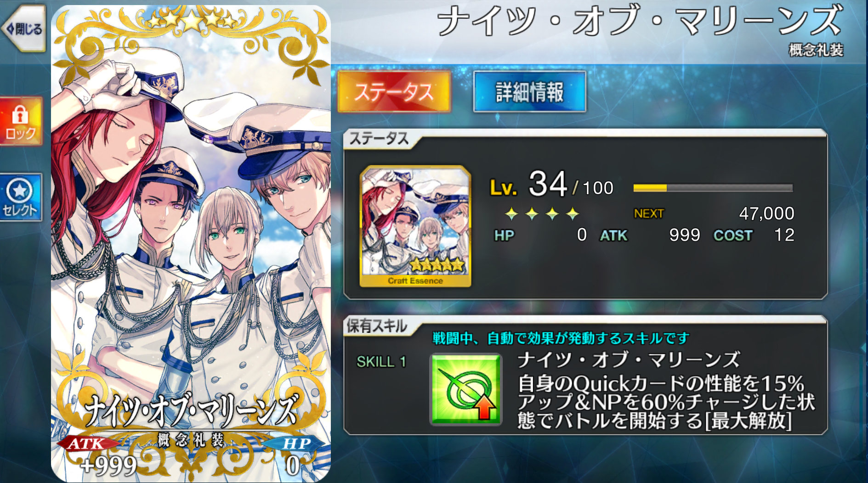Tap the star emblem on セレクト button
The width and height of the screenshot is (868, 483).
point(20,190)
